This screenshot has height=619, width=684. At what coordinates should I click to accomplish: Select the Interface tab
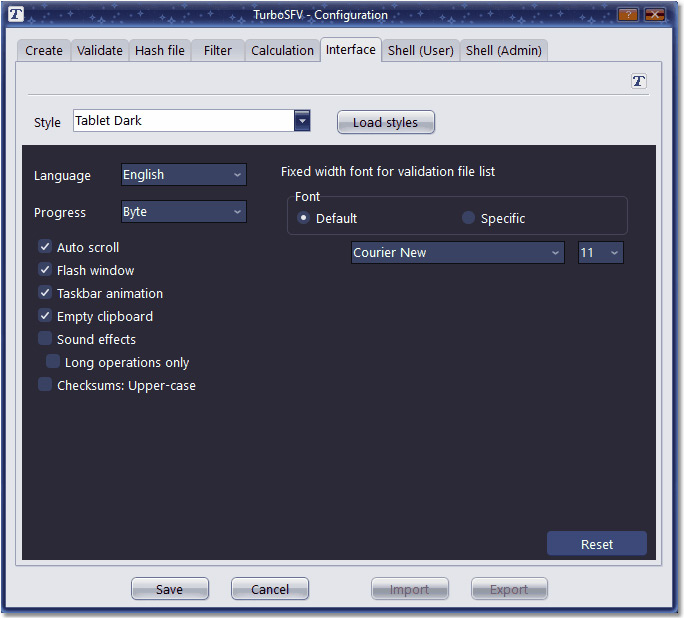pyautogui.click(x=351, y=50)
